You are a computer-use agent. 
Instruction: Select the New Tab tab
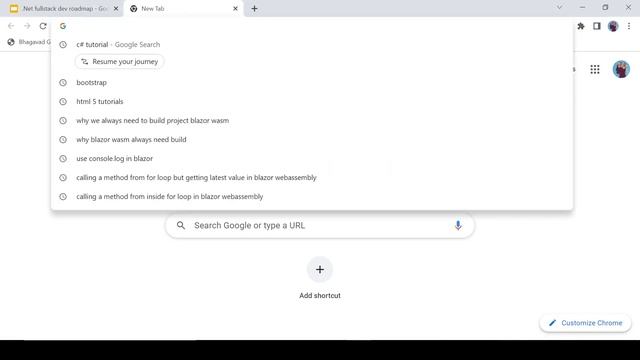click(x=184, y=9)
